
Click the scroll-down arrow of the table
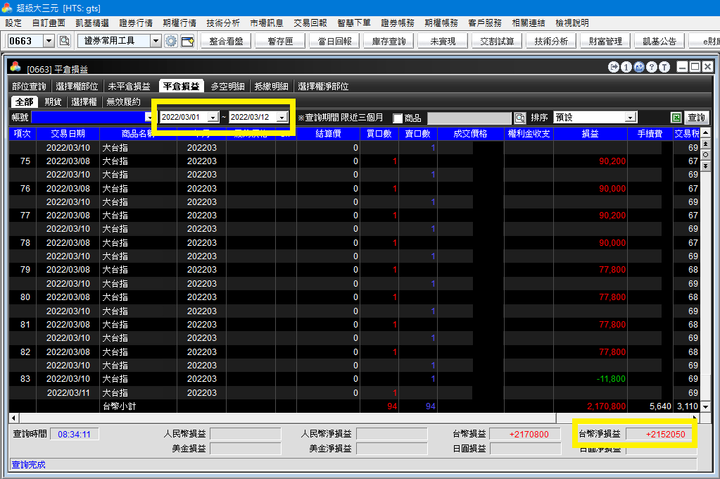[x=706, y=406]
